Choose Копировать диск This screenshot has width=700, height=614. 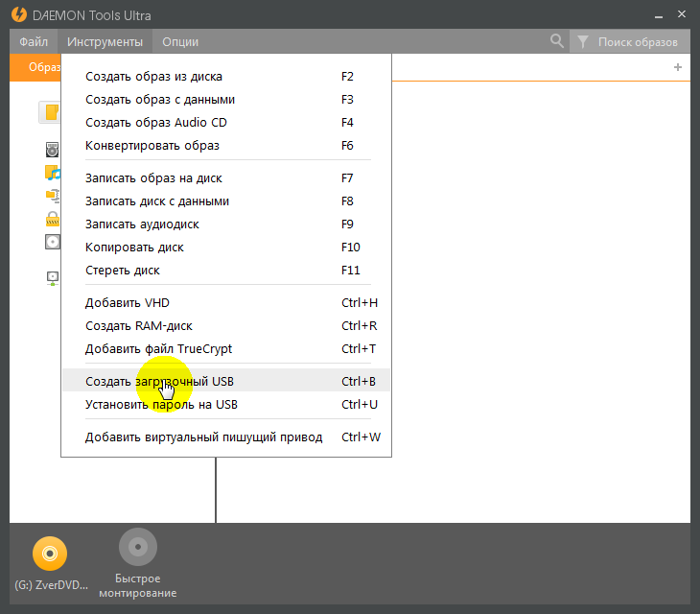coord(226,248)
